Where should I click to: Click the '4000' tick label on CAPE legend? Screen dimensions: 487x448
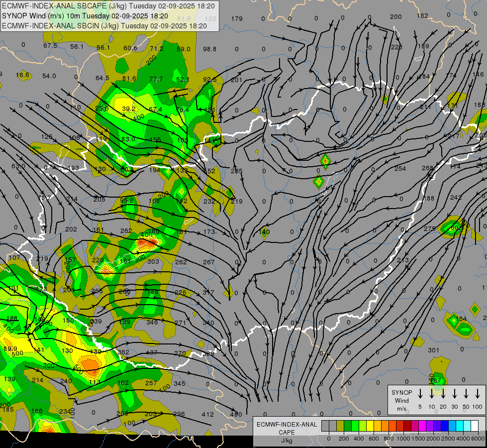coord(463,439)
